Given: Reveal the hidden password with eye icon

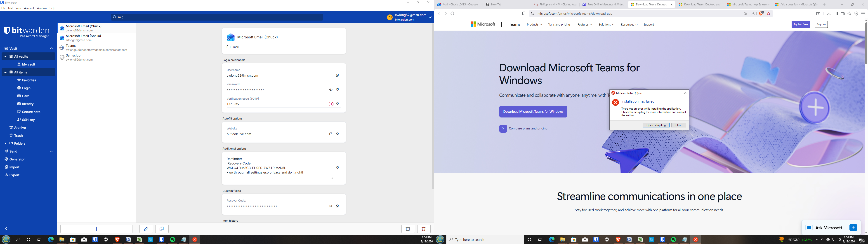Looking at the screenshot, I should (330, 90).
